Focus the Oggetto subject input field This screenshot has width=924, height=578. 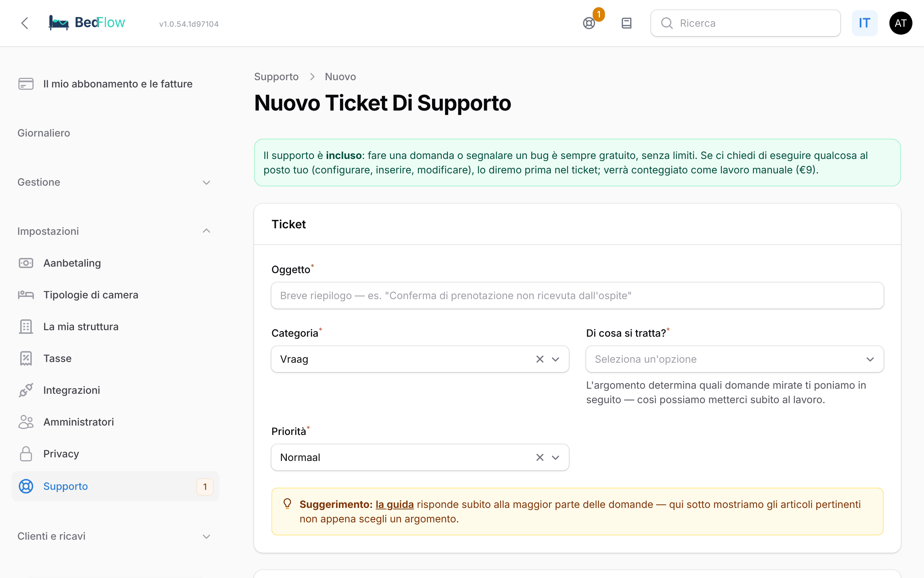pos(577,296)
